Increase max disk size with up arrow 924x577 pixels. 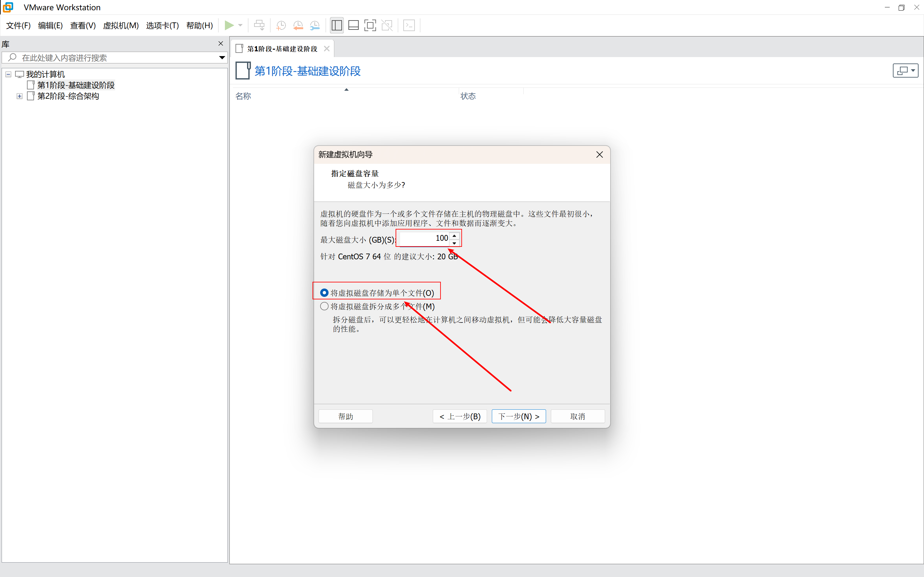pos(454,236)
